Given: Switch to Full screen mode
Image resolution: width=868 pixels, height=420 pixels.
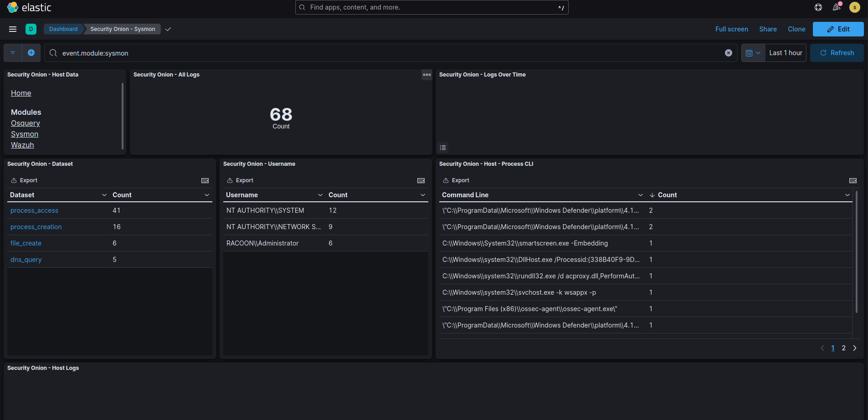Looking at the screenshot, I should tap(731, 29).
